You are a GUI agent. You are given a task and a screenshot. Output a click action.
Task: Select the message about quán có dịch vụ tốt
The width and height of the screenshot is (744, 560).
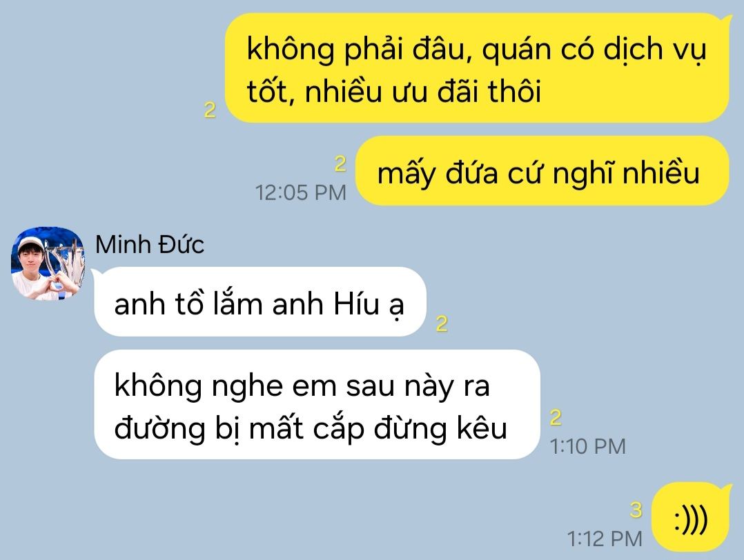[x=476, y=68]
